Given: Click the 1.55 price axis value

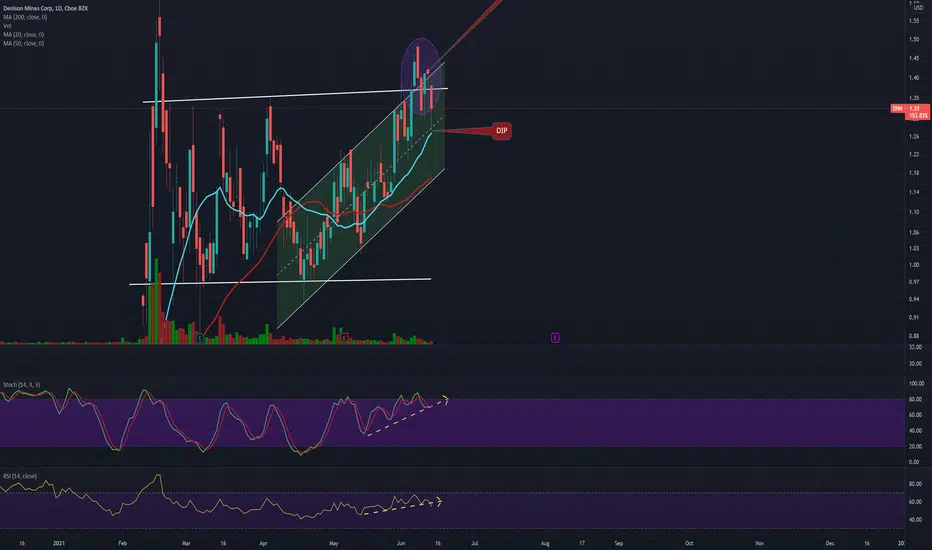Looking at the screenshot, I should coord(914,21).
